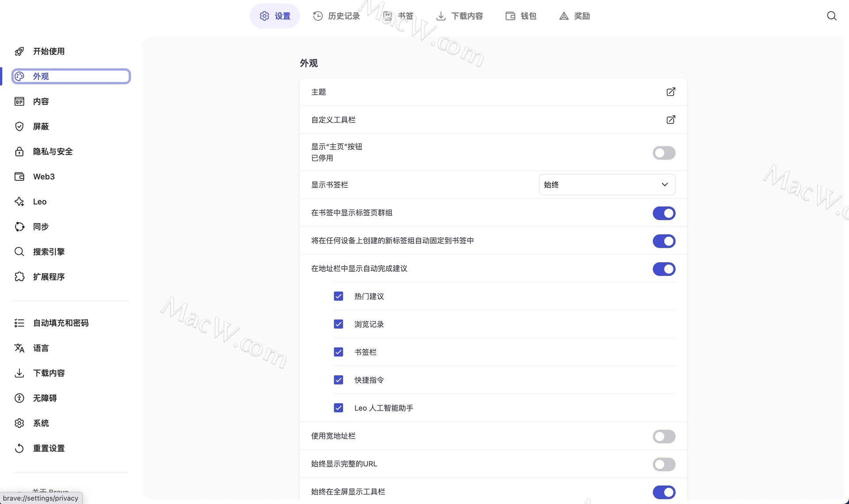Uncheck the Leo 人工智能助手 checkbox
The height and width of the screenshot is (504, 849).
coord(338,408)
